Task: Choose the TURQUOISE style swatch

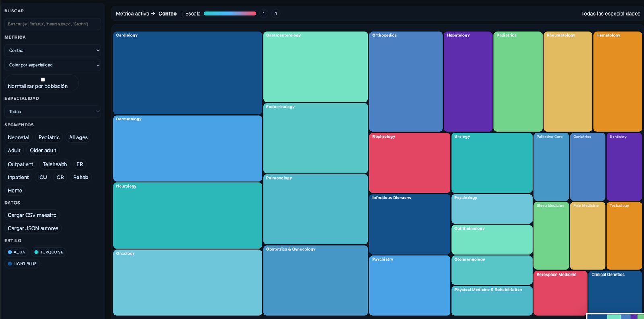Action: (36, 252)
